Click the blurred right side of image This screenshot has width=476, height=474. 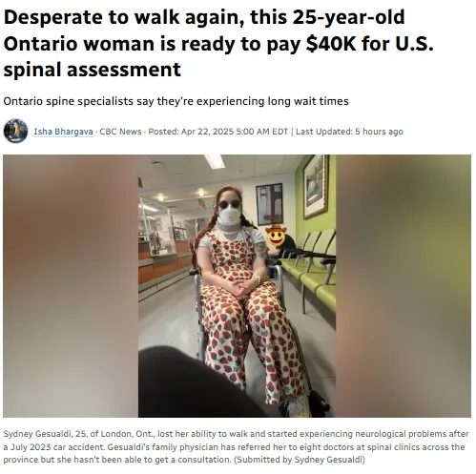(x=404, y=286)
